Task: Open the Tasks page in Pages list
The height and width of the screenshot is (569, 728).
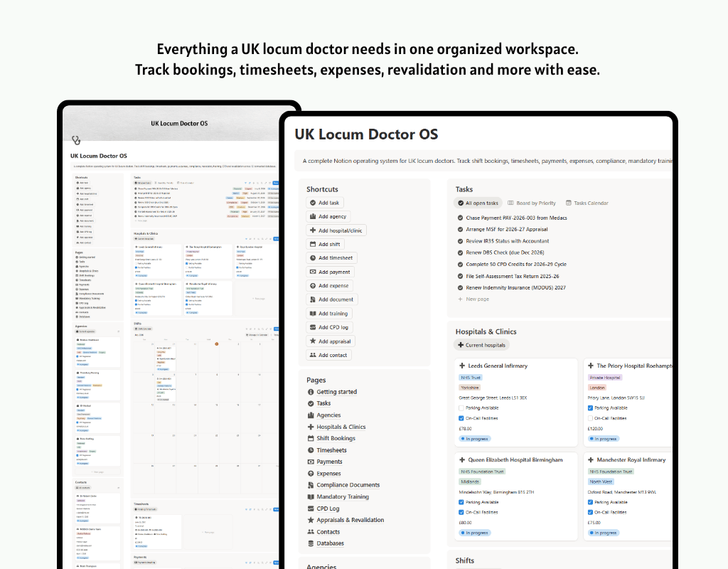Action: point(323,404)
